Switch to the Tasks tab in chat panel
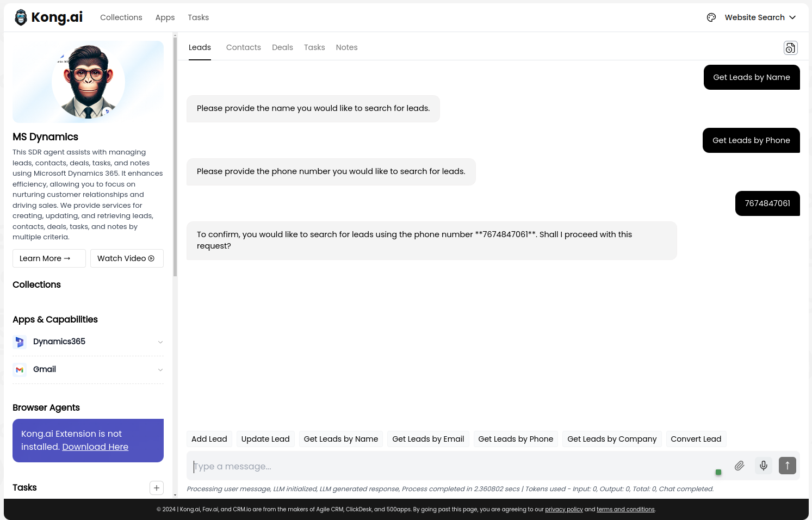The width and height of the screenshot is (812, 520). pyautogui.click(x=314, y=47)
